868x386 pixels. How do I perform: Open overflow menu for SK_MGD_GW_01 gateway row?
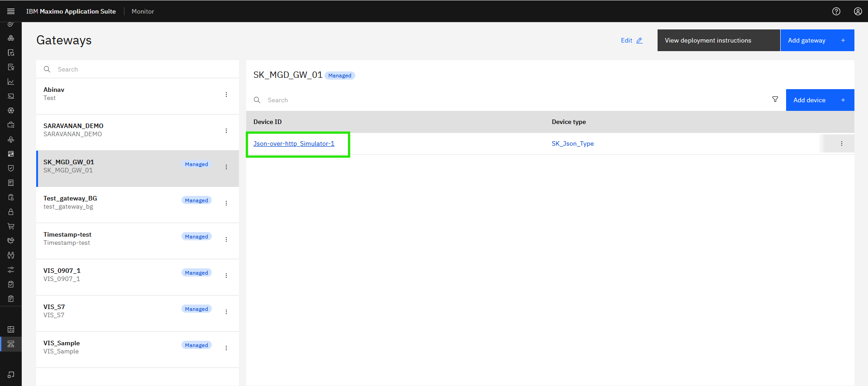[x=226, y=167]
